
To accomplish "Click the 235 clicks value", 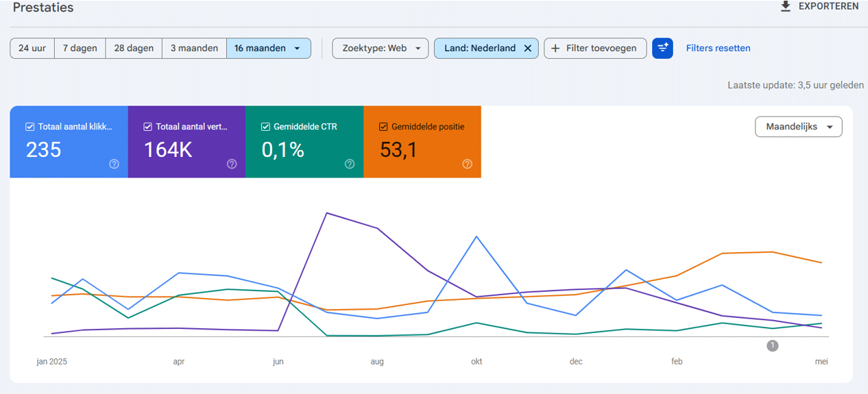I will point(44,149).
